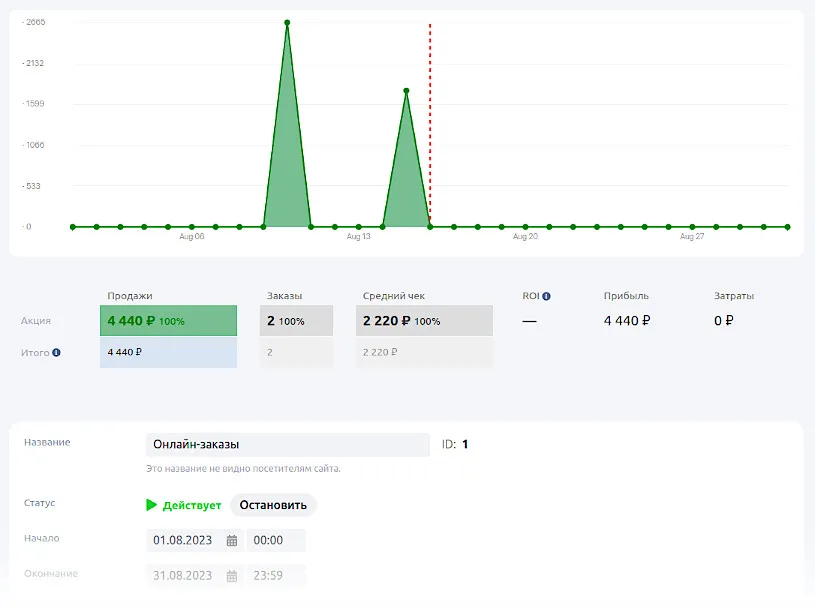Open calendar picker for end date
Viewport: 815px width, 615px height.
(232, 576)
